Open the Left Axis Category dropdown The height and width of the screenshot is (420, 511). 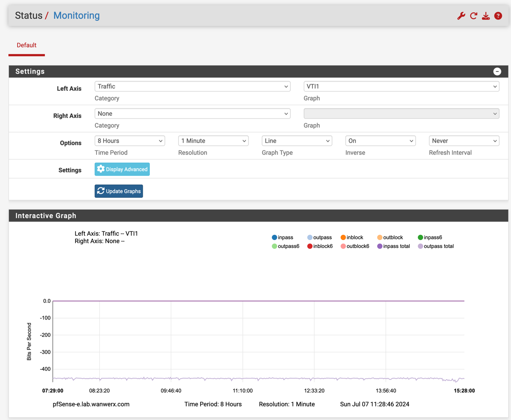click(192, 86)
